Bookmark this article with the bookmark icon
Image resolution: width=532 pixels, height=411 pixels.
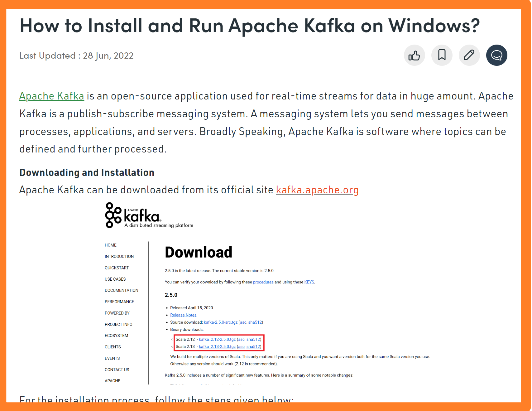tap(442, 55)
